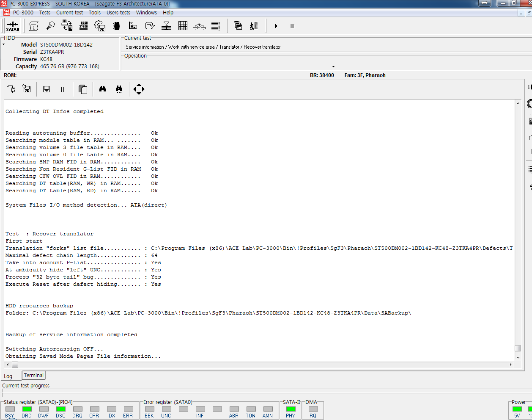Click the AMN error indicator
Image resolution: width=532 pixels, height=420 pixels.
(x=268, y=409)
